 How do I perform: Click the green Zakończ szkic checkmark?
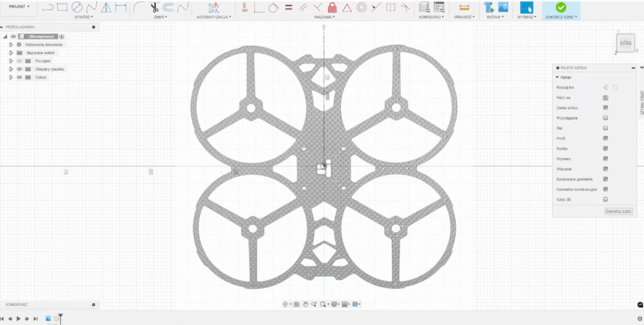click(561, 7)
